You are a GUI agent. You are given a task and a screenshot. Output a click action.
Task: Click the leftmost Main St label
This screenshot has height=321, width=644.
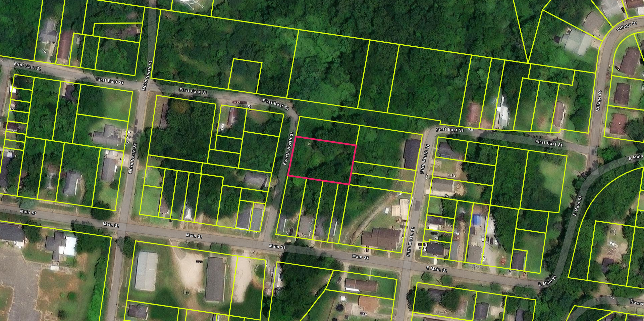[28, 212]
